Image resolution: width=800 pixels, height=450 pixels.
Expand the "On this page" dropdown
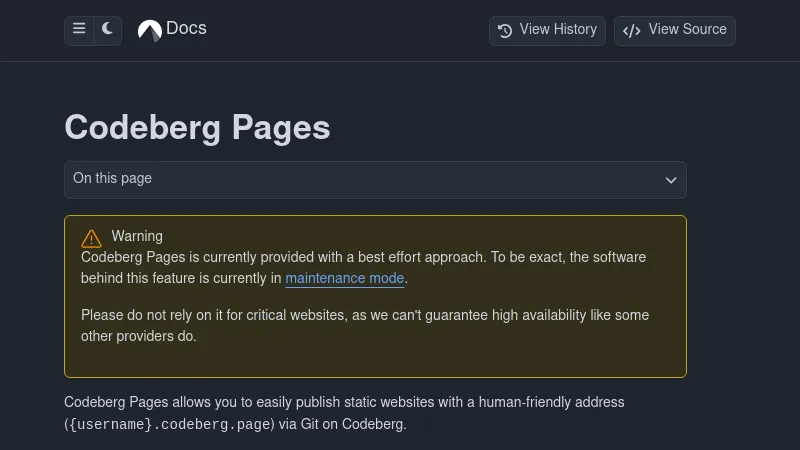click(x=375, y=180)
